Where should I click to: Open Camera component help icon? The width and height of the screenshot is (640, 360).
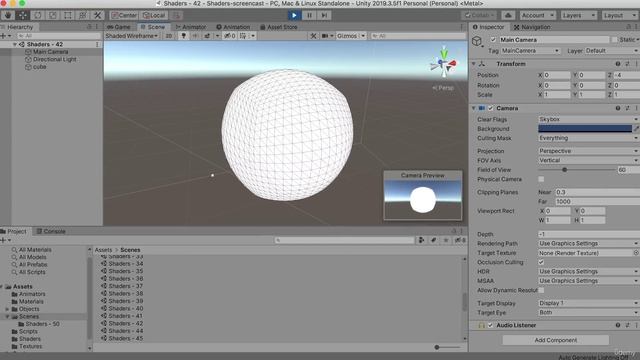click(618, 108)
